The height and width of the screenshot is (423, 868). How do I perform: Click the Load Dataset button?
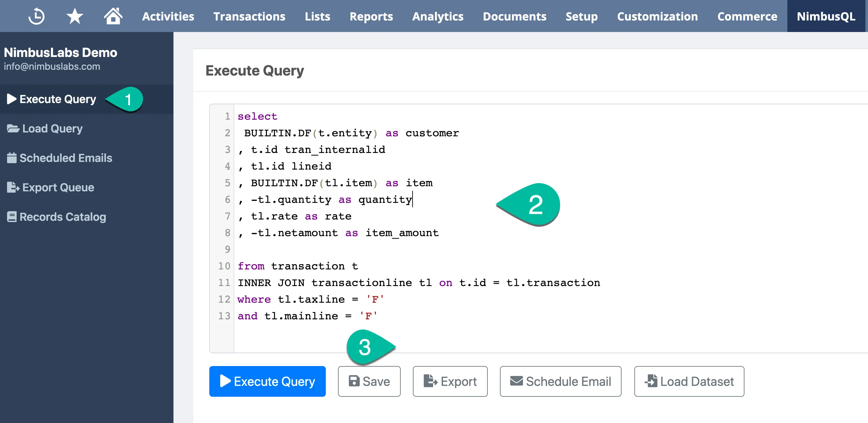click(689, 381)
